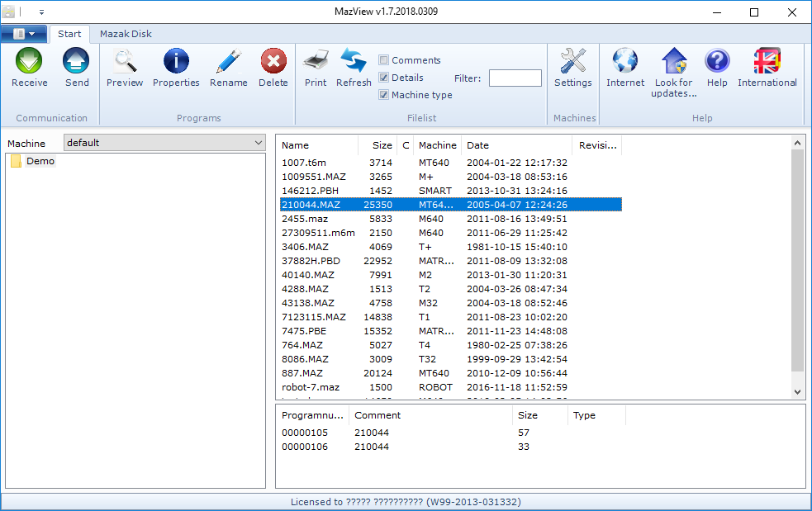Click the details pane Size column header
Viewport: 812px width, 511px height.
point(540,415)
